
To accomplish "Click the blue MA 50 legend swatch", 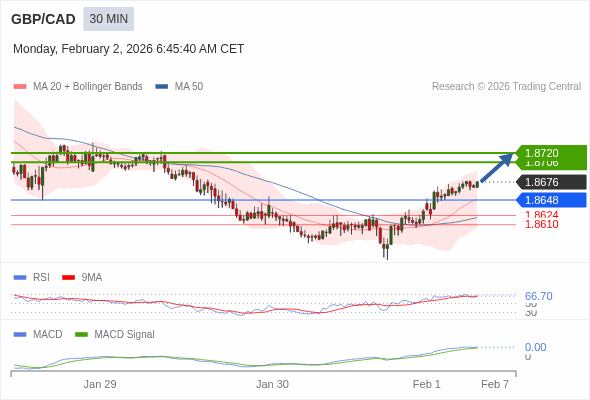I will 162,87.
